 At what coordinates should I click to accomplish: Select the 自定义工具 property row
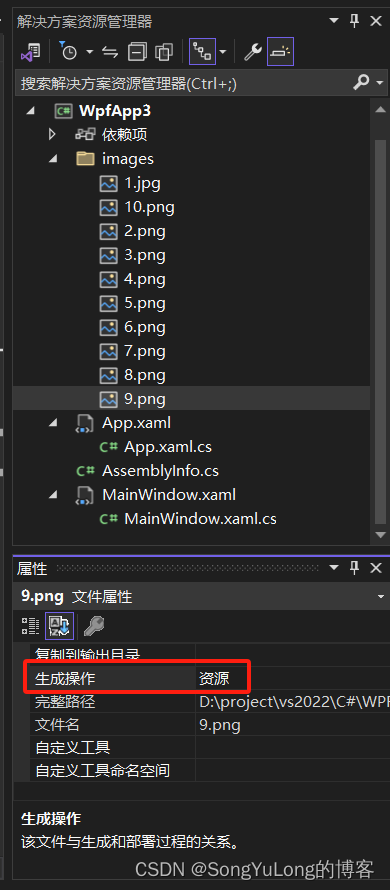pyautogui.click(x=209, y=748)
